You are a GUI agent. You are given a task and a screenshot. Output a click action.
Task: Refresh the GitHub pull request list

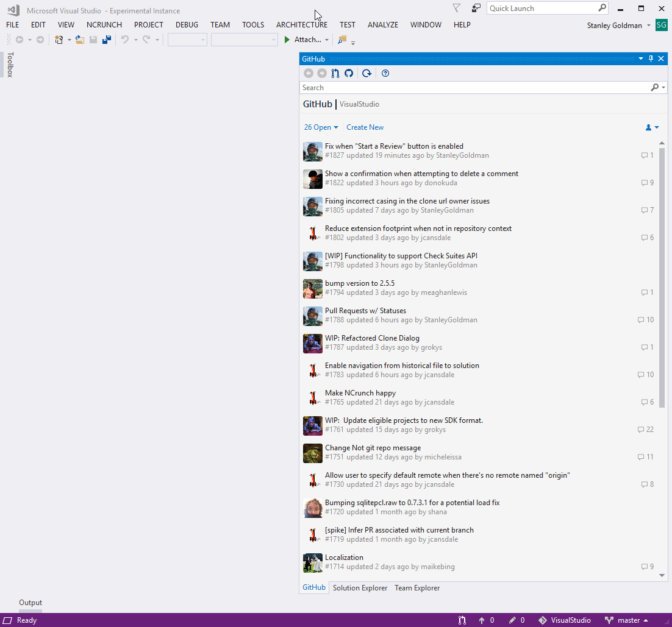point(367,73)
